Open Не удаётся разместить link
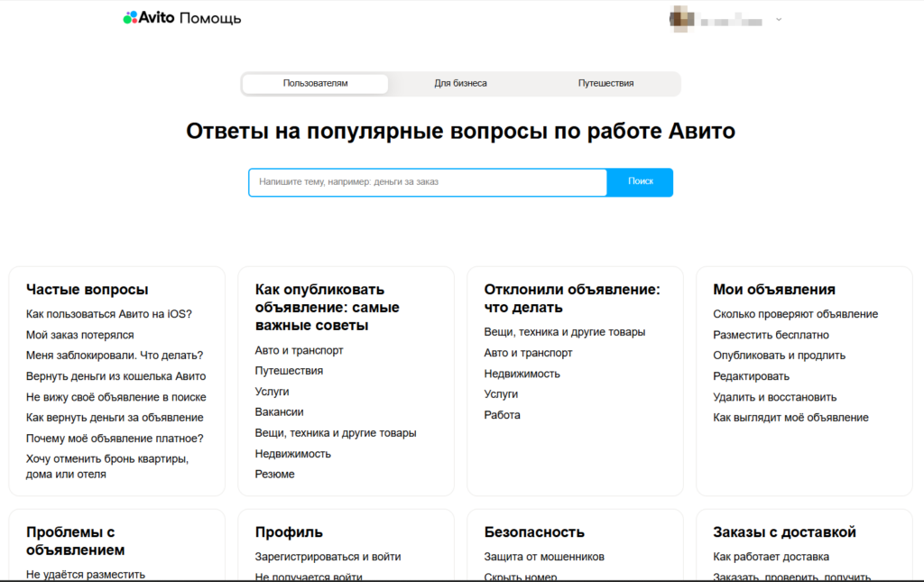 (86, 575)
